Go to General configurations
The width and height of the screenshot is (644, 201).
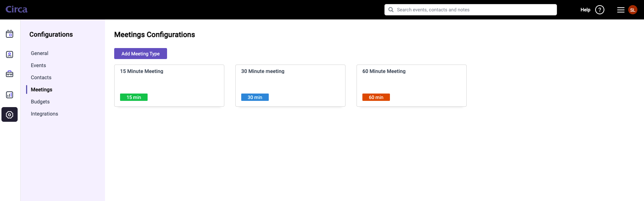coord(40,53)
